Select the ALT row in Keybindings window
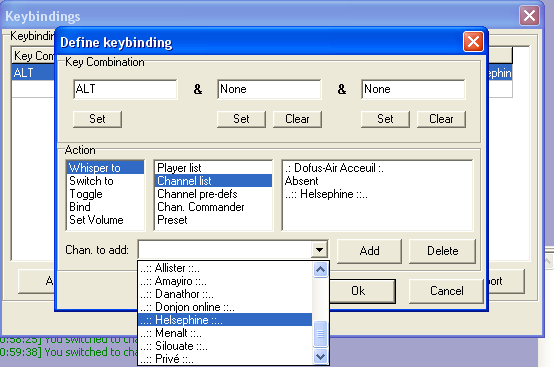Screen dimensions: 554x367 click(34, 73)
